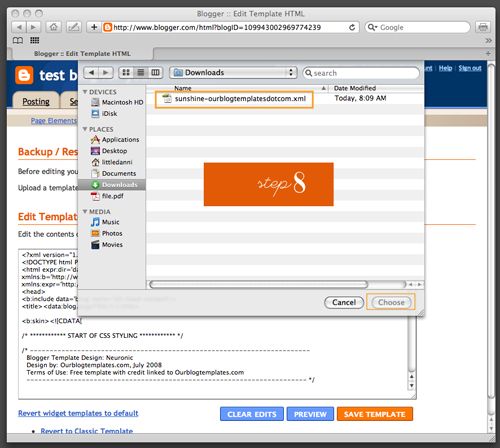Click Revert to Classic Template link
500x448 pixels.
pyautogui.click(x=87, y=431)
